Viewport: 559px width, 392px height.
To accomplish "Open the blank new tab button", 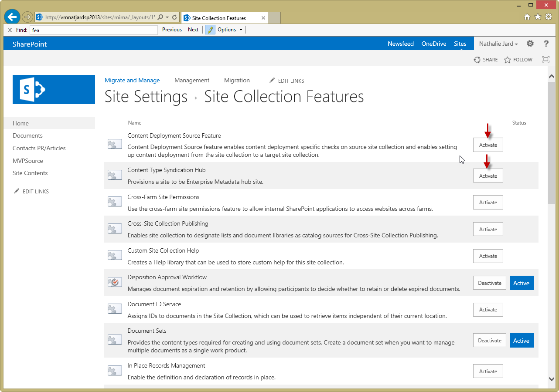I will tap(274, 18).
